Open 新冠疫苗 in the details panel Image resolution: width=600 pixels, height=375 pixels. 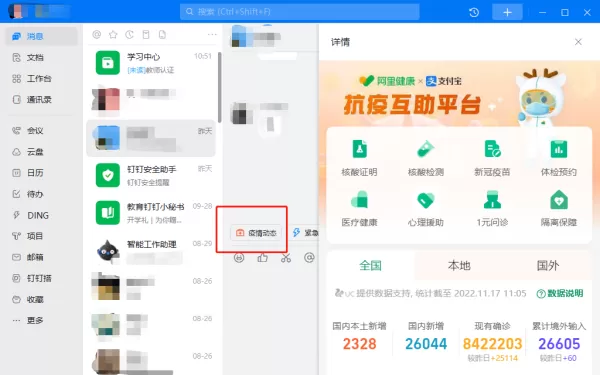(x=492, y=158)
